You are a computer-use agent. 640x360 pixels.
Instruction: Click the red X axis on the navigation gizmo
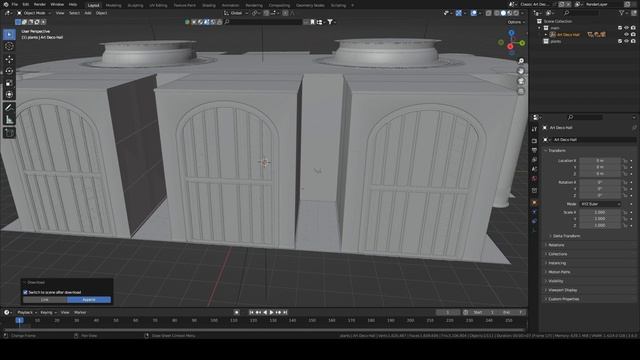tap(510, 47)
